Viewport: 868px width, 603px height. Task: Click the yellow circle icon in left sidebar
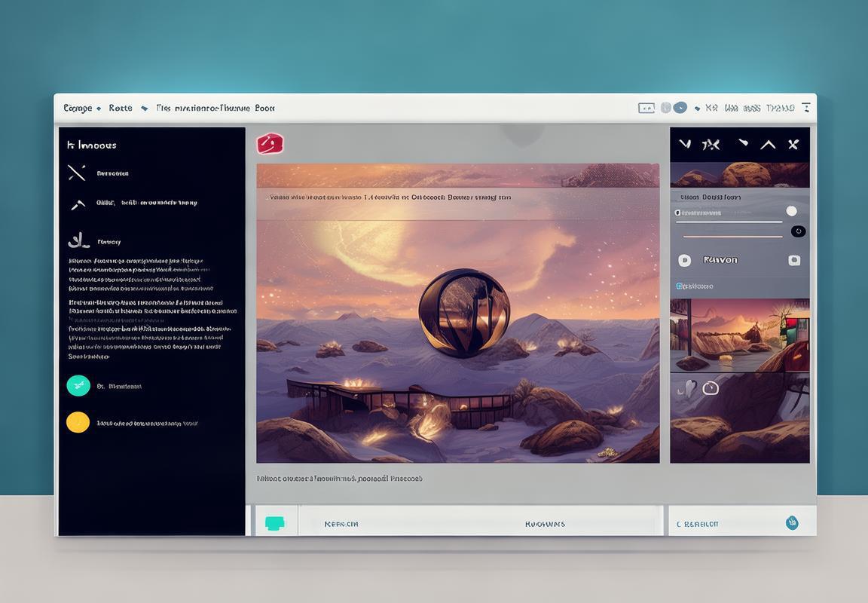click(x=78, y=422)
